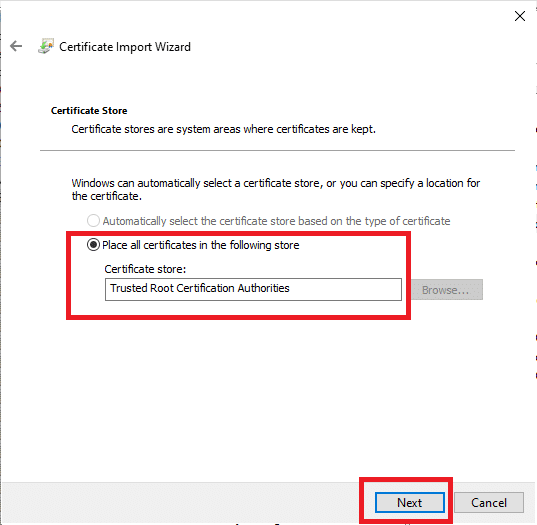Click the "Automatically select the certificate store" label text
Image resolution: width=537 pixels, height=525 pixels.
pyautogui.click(x=276, y=221)
